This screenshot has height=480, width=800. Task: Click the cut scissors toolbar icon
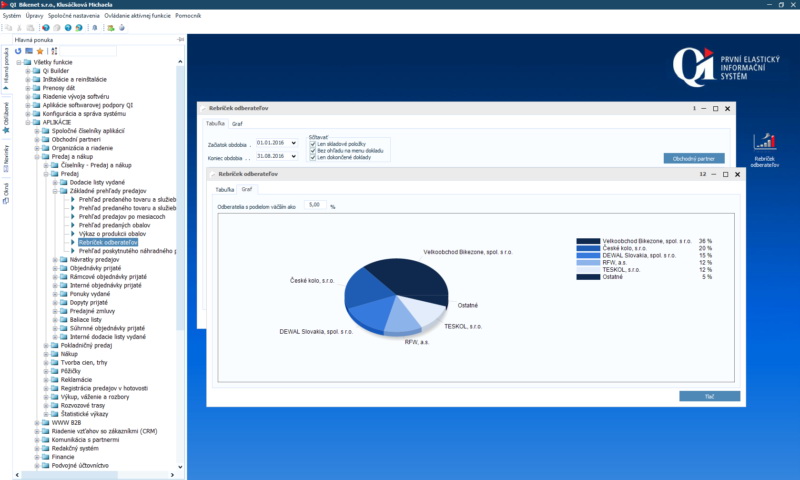point(19,28)
